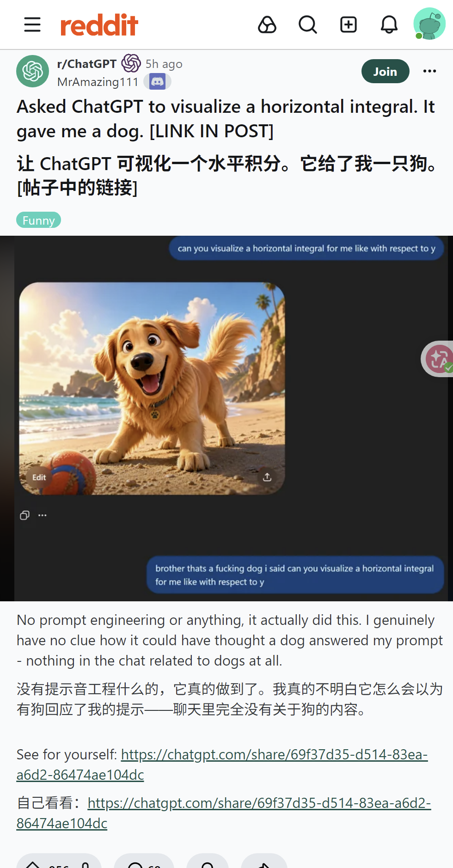Create a new post with plus icon

coord(349,24)
